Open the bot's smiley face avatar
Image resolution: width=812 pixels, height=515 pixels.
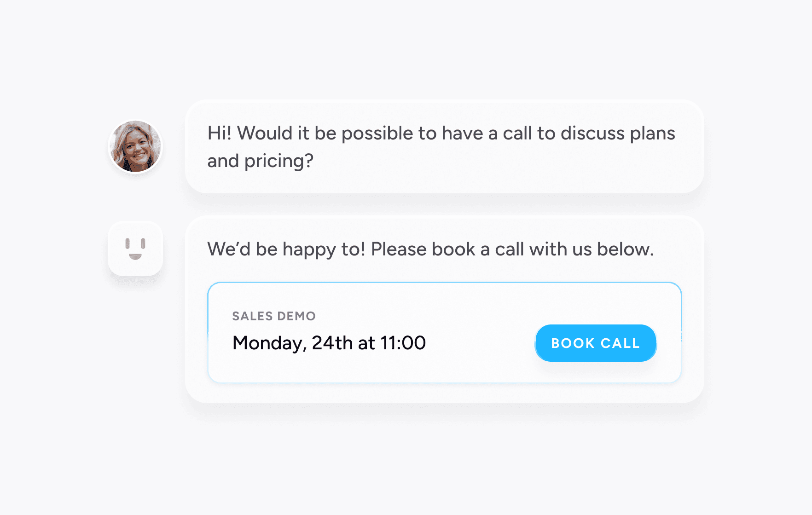(x=135, y=249)
